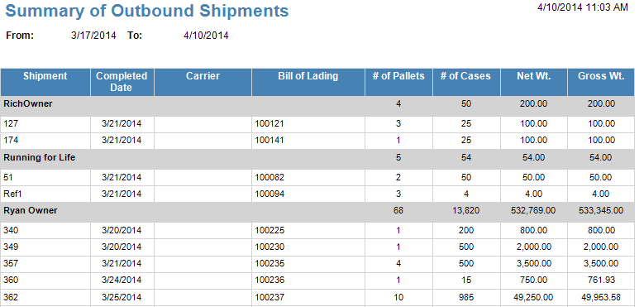Click the # of Pallets header
Image resolution: width=644 pixels, height=307 pixels.
click(x=398, y=82)
